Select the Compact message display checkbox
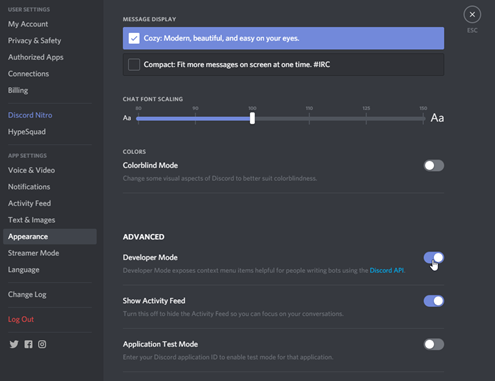The height and width of the screenshot is (381, 495). 134,64
